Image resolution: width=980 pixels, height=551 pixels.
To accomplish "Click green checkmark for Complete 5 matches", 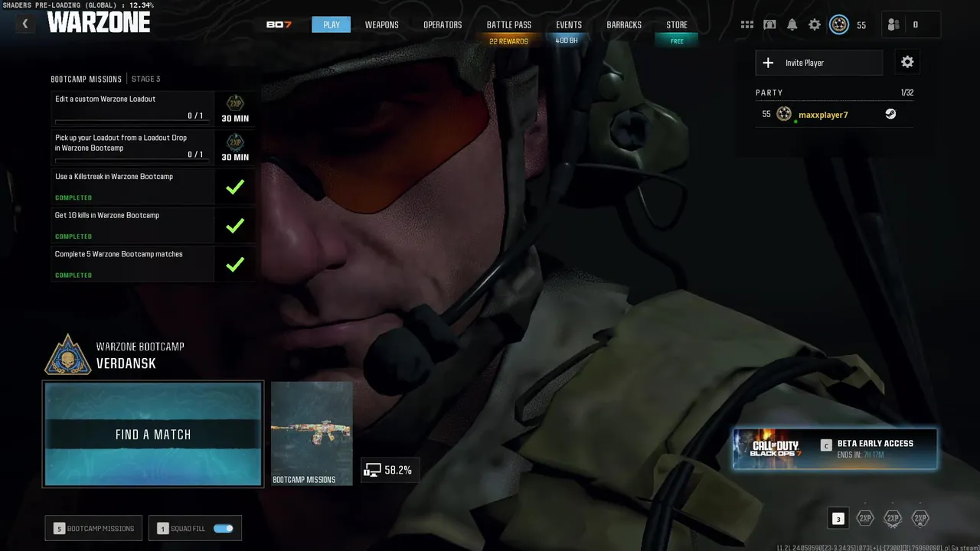I will tap(235, 265).
